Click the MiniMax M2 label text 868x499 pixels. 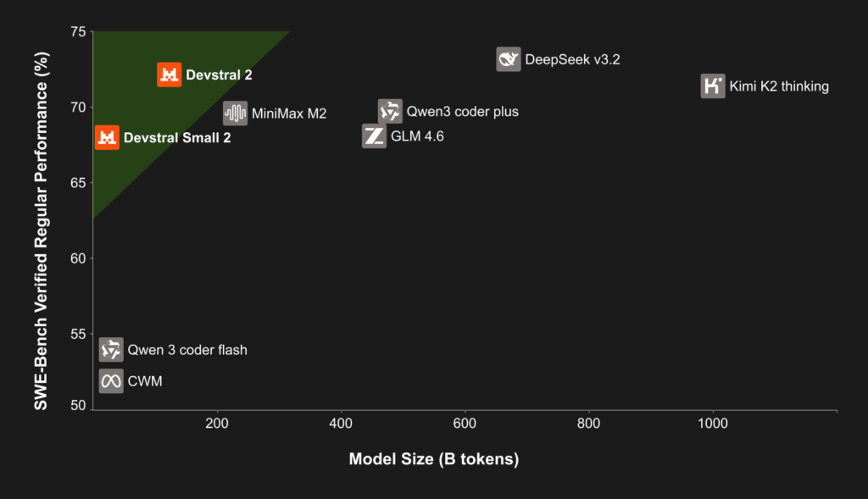tap(289, 113)
